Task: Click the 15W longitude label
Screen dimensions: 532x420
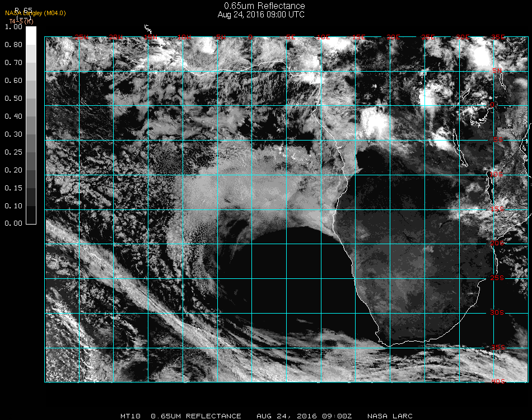Action: pyautogui.click(x=150, y=37)
